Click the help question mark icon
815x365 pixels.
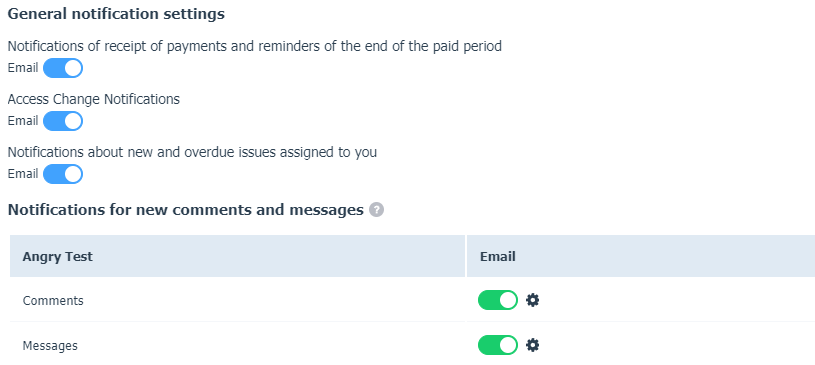click(376, 210)
